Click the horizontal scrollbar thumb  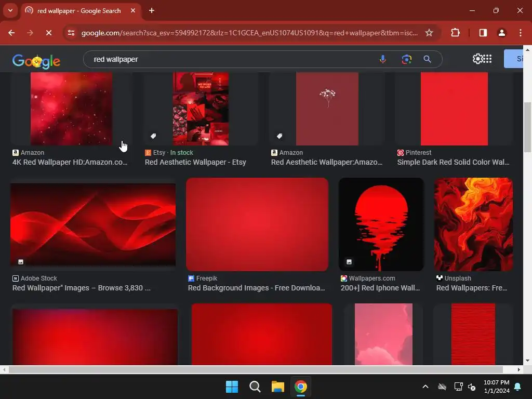point(256,369)
